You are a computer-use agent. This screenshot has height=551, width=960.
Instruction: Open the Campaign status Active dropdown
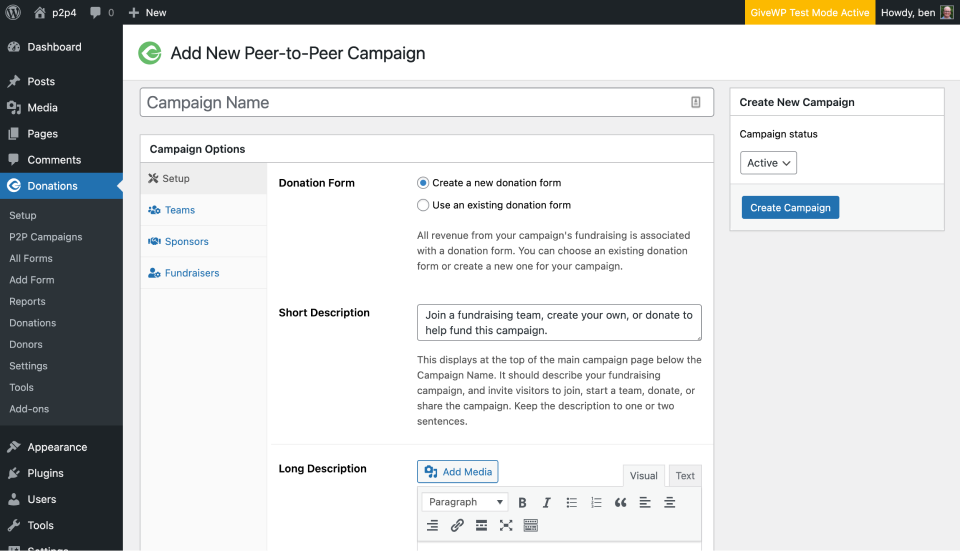(768, 163)
